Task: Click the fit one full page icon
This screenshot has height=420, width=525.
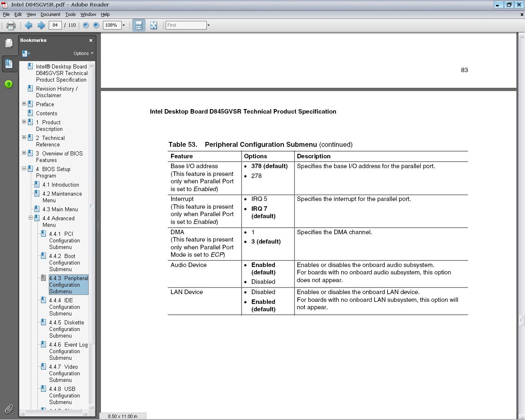Action: pos(153,25)
